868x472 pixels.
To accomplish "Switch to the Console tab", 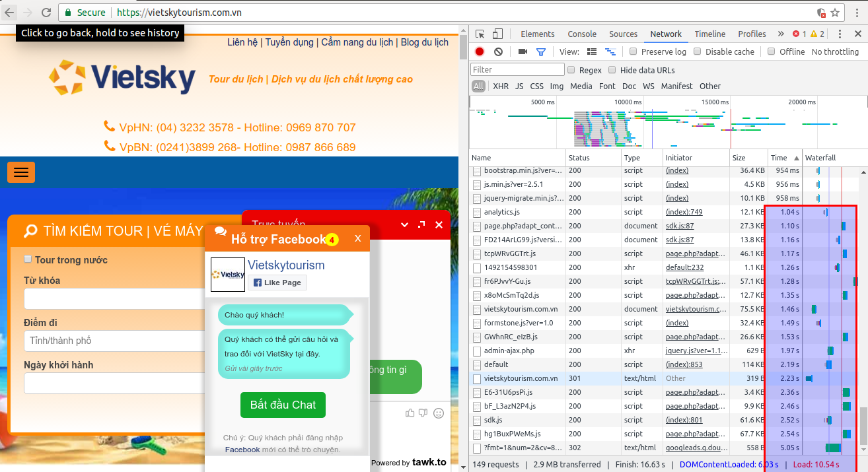I will (x=582, y=34).
